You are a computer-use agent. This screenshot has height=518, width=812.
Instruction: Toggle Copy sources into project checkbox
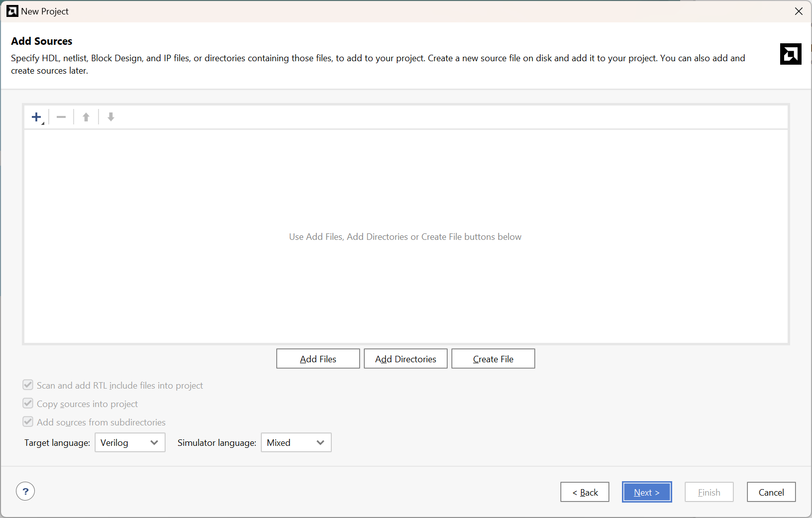[28, 404]
